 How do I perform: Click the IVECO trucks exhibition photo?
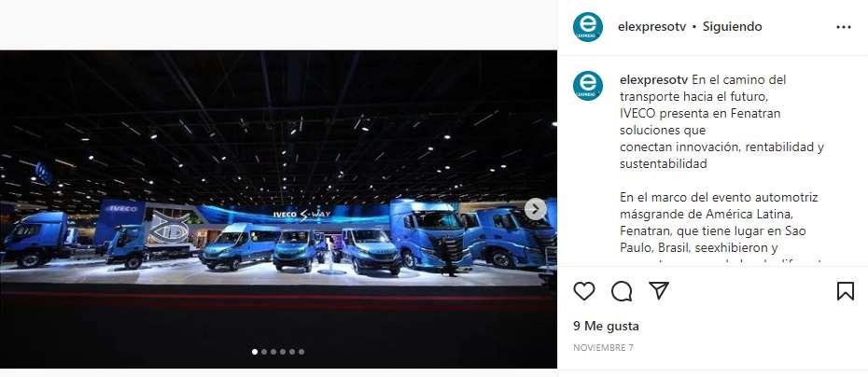278,209
